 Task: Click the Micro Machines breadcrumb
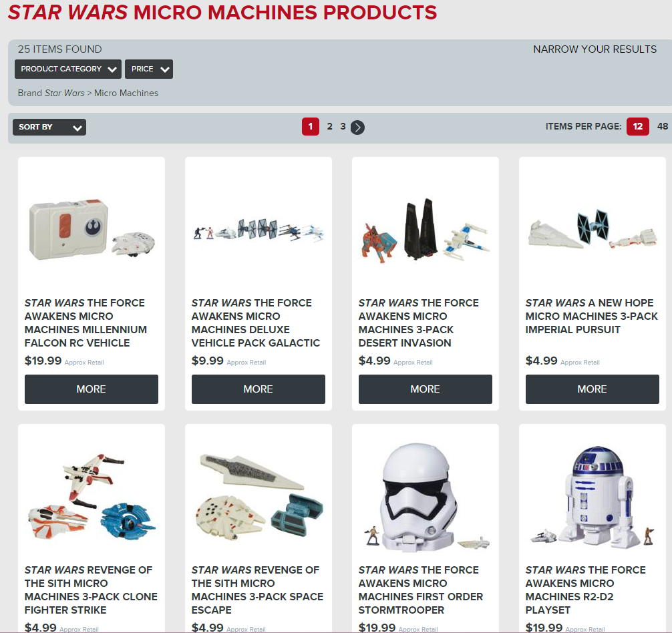[x=126, y=93]
